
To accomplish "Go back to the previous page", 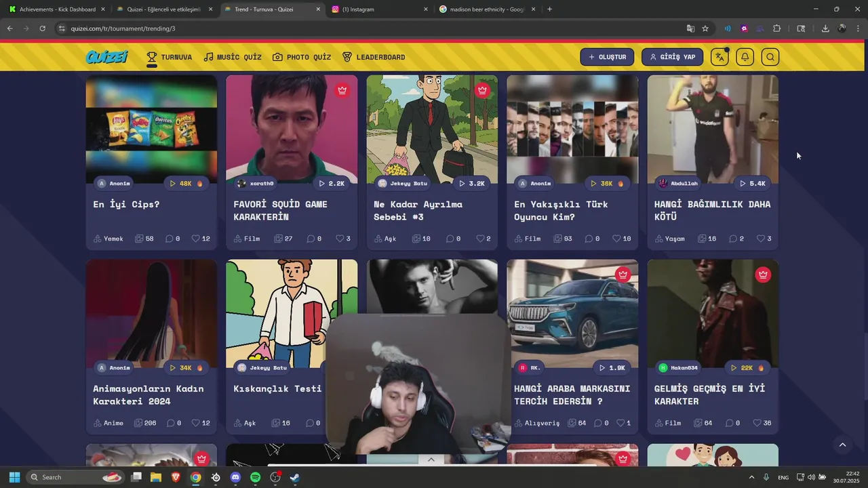I will tap(9, 28).
